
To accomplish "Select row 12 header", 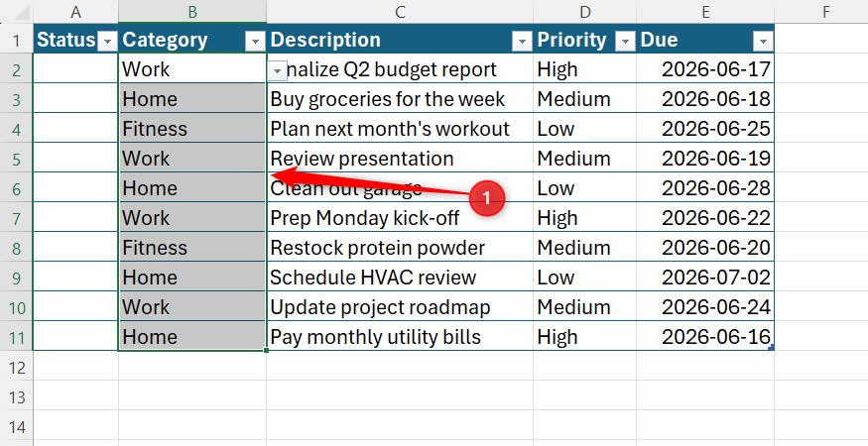I will pos(17,367).
